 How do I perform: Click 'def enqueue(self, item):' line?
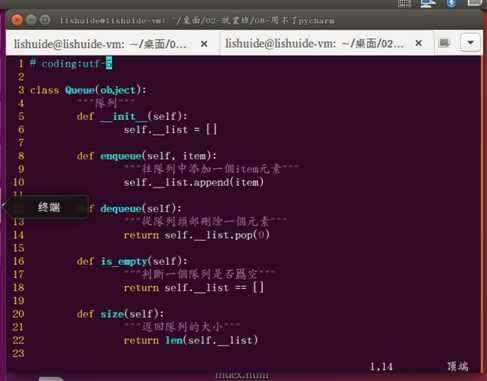click(x=146, y=156)
